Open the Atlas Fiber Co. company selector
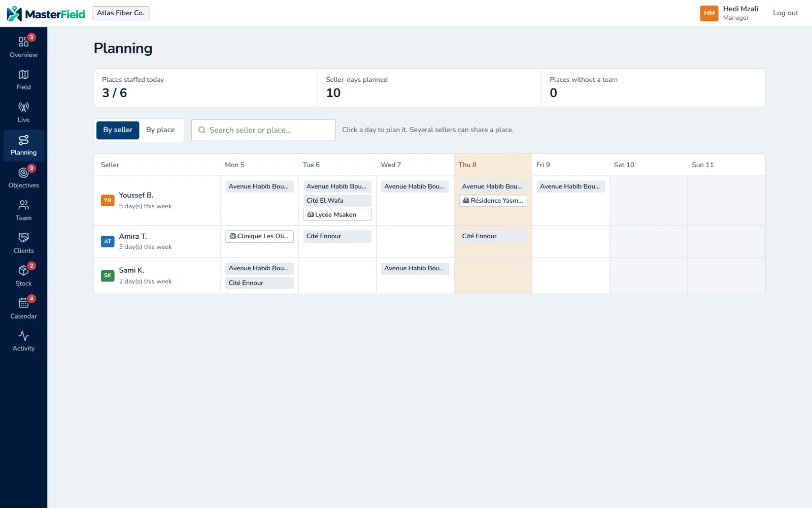This screenshot has height=508, width=812. coord(121,13)
